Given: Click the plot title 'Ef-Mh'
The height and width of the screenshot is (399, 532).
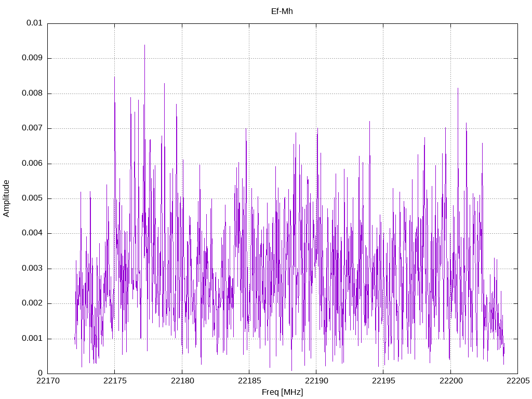Looking at the screenshot, I should (282, 11).
